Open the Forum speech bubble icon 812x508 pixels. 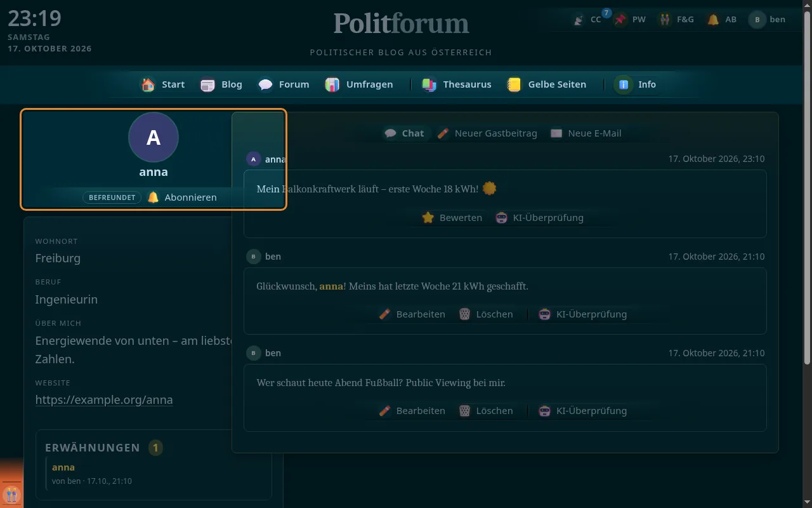tap(265, 84)
